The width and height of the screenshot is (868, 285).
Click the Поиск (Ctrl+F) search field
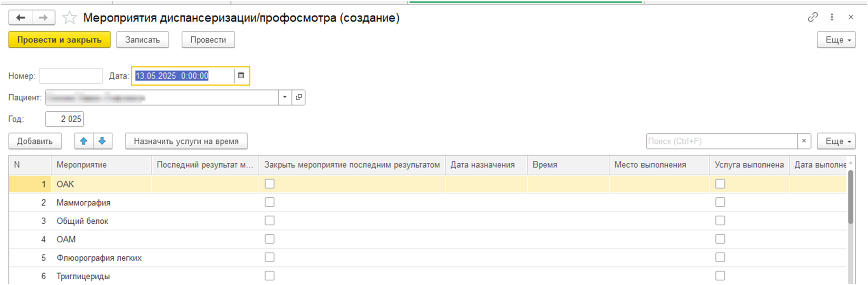click(x=721, y=141)
